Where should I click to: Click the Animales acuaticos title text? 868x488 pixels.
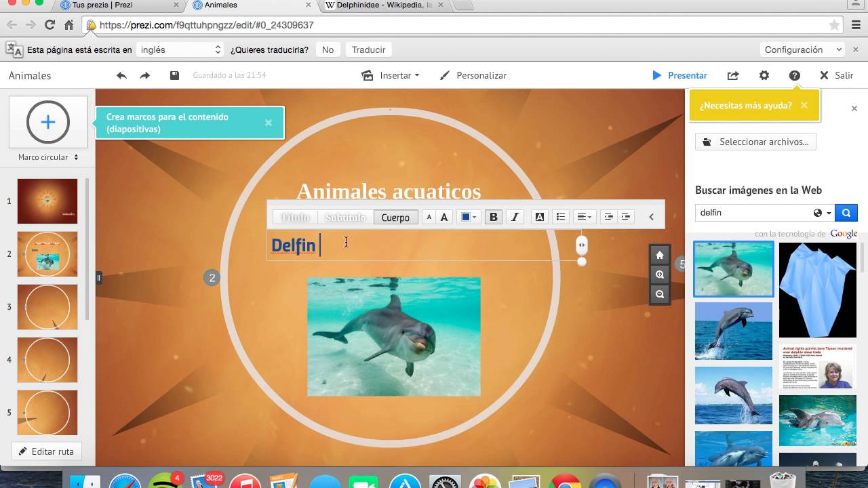pos(389,191)
